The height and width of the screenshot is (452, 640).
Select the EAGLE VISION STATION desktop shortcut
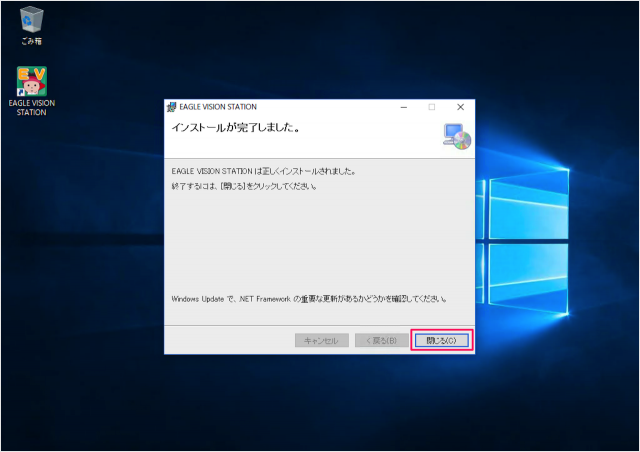point(31,91)
